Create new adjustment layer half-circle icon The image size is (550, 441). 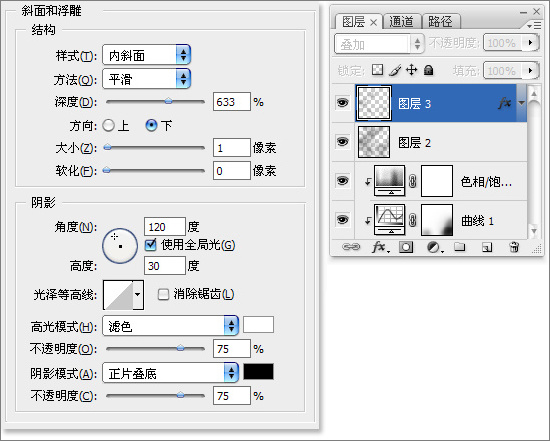click(x=434, y=247)
